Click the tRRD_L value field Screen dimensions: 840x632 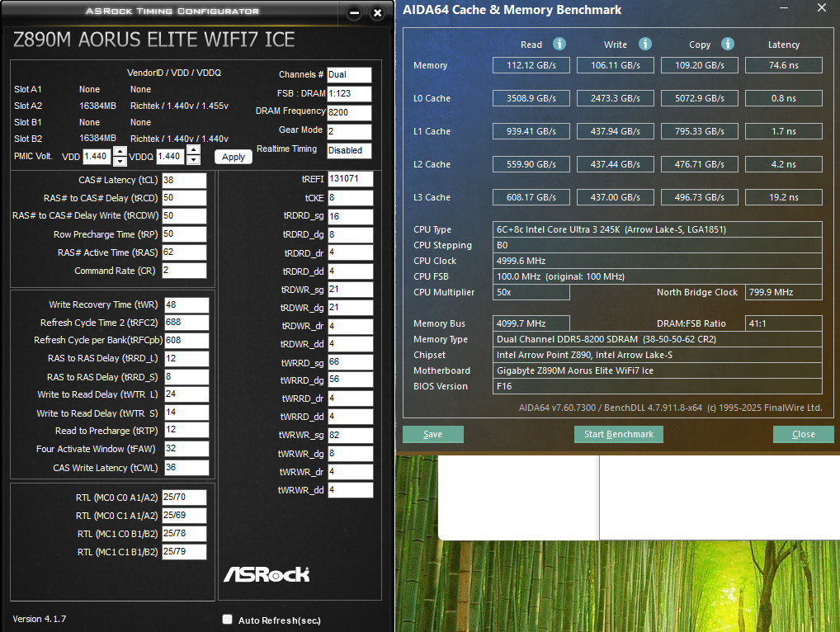186,359
